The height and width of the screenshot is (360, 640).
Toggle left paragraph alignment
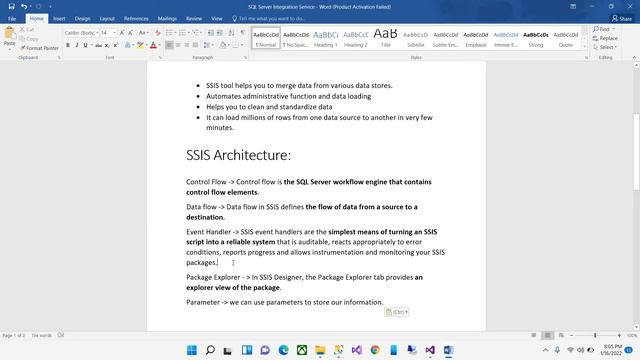(x=169, y=45)
